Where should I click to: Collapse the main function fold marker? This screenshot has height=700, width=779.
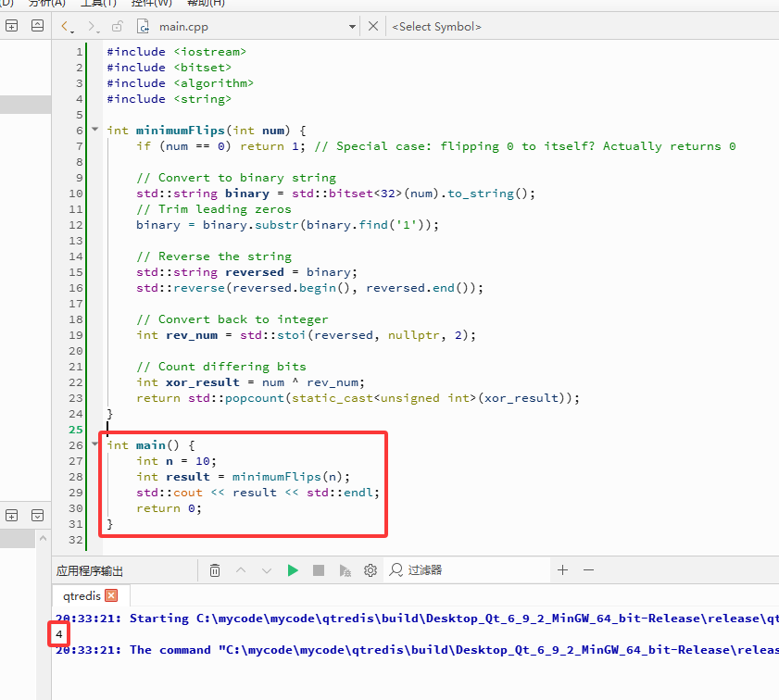point(94,444)
